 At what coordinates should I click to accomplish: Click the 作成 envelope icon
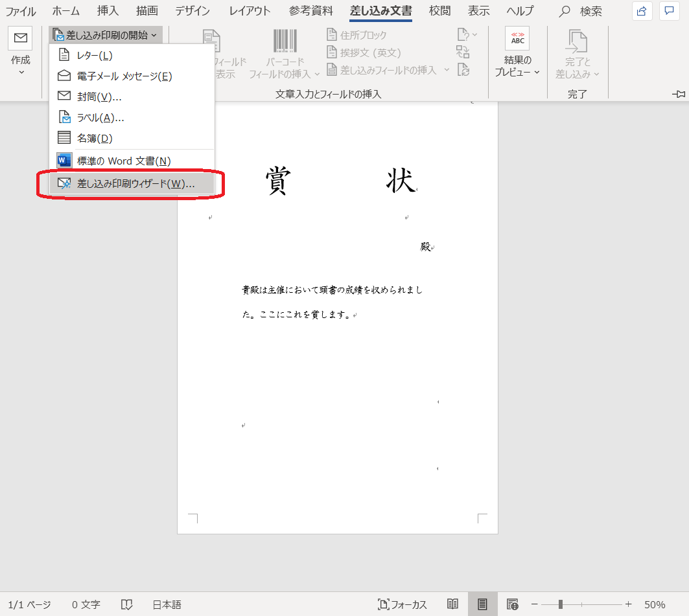click(x=20, y=39)
